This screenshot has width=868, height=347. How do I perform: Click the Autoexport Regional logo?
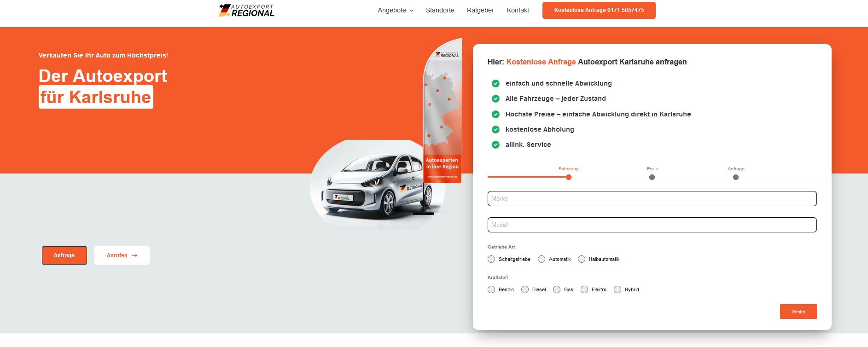pyautogui.click(x=246, y=10)
